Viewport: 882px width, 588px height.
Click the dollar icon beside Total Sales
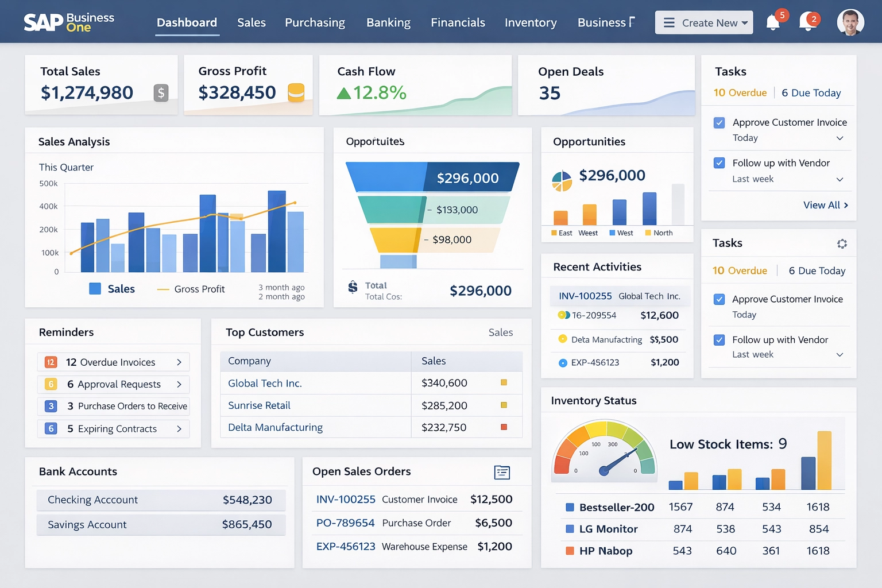coord(161,92)
